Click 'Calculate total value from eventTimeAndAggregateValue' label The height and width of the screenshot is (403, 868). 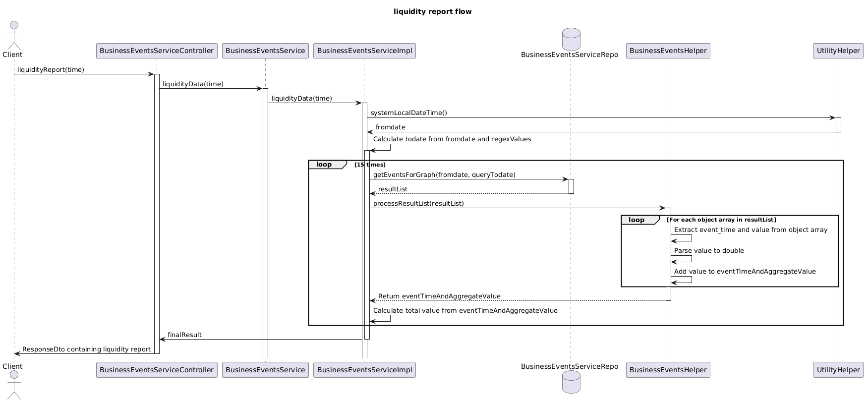(465, 311)
